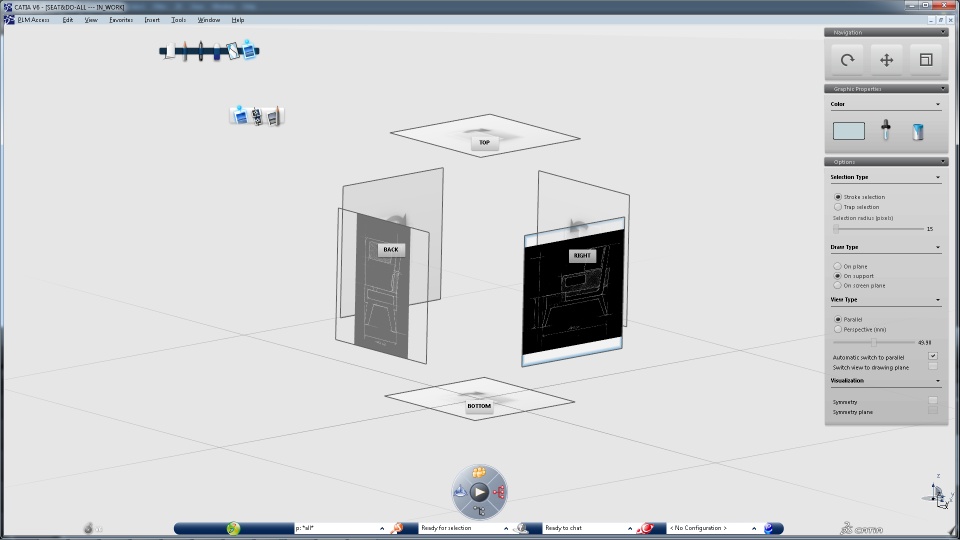The height and width of the screenshot is (540, 960).
Task: Open the No Configuration dropdown
Action: point(754,528)
